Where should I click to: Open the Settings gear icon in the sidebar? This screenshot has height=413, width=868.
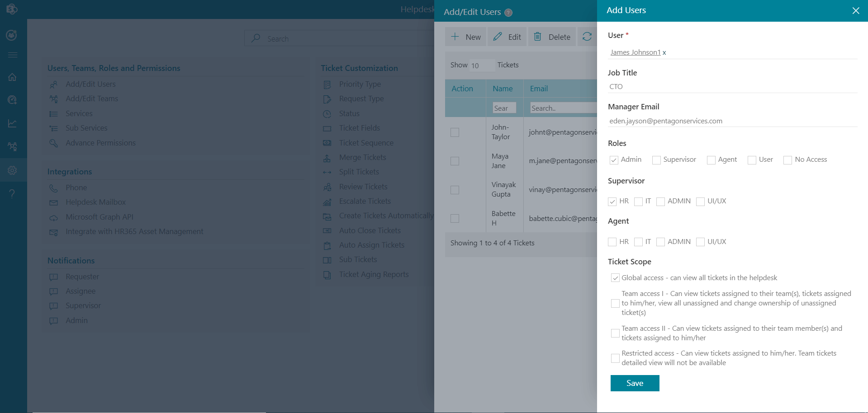[12, 170]
